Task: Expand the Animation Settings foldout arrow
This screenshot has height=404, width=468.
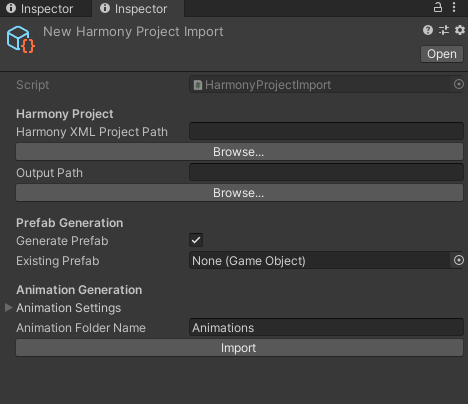Action: [x=9, y=307]
